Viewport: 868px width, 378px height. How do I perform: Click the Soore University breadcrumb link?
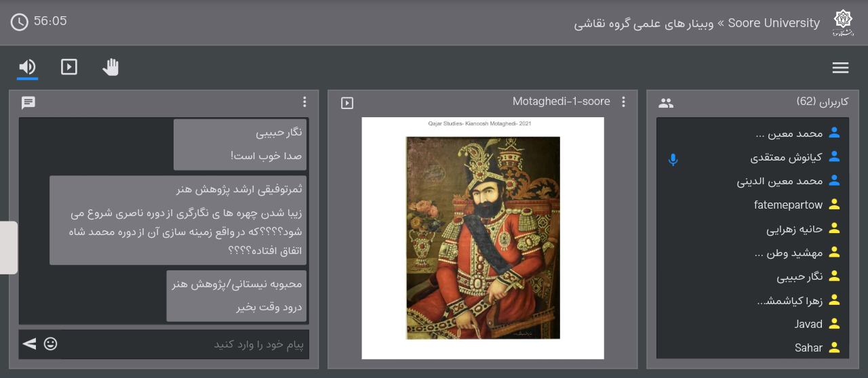click(x=774, y=23)
